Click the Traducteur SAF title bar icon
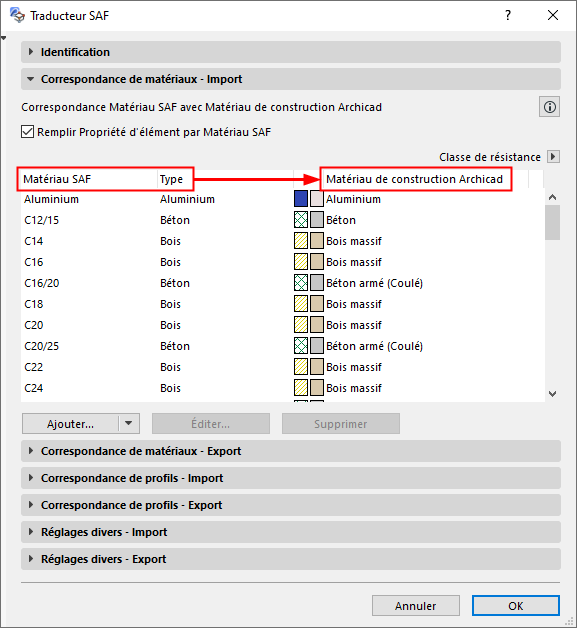Viewport: 577px width, 628px height. [x=17, y=15]
